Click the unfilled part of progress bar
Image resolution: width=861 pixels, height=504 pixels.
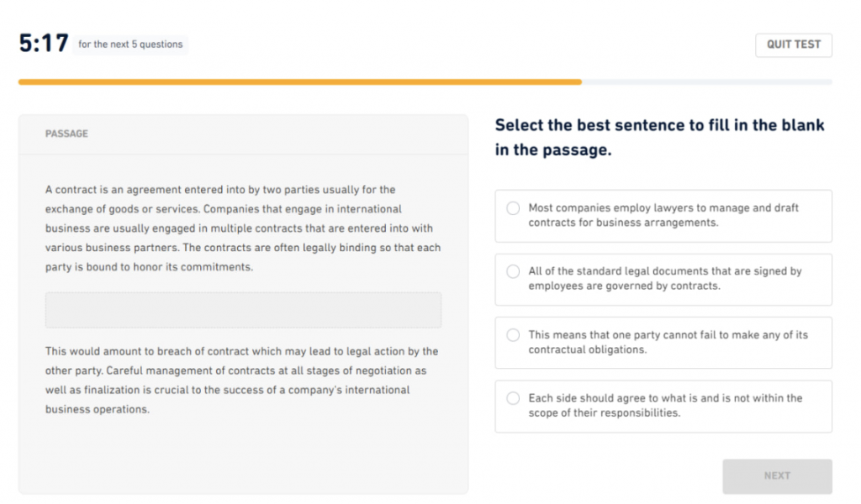pyautogui.click(x=706, y=82)
